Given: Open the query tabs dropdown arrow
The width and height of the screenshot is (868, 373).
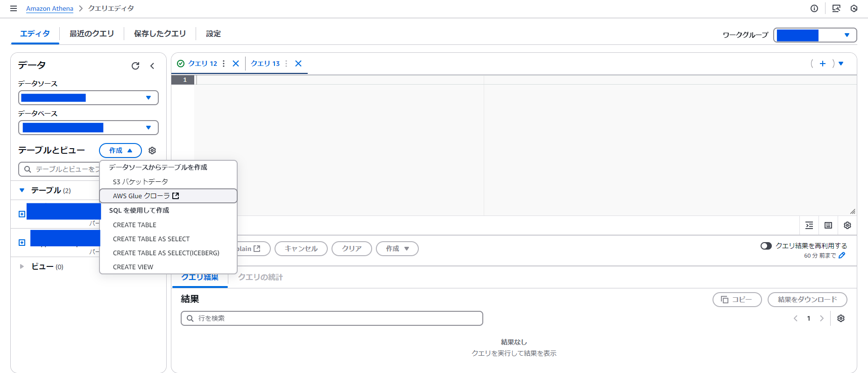Looking at the screenshot, I should pos(841,64).
